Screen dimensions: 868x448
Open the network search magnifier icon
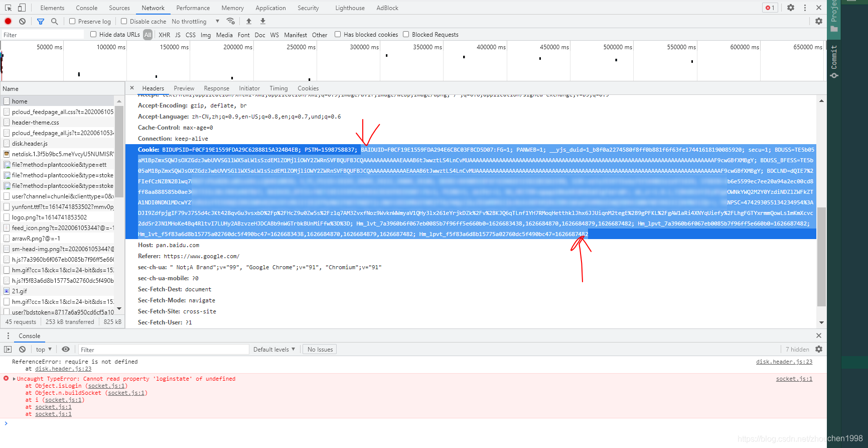click(54, 21)
